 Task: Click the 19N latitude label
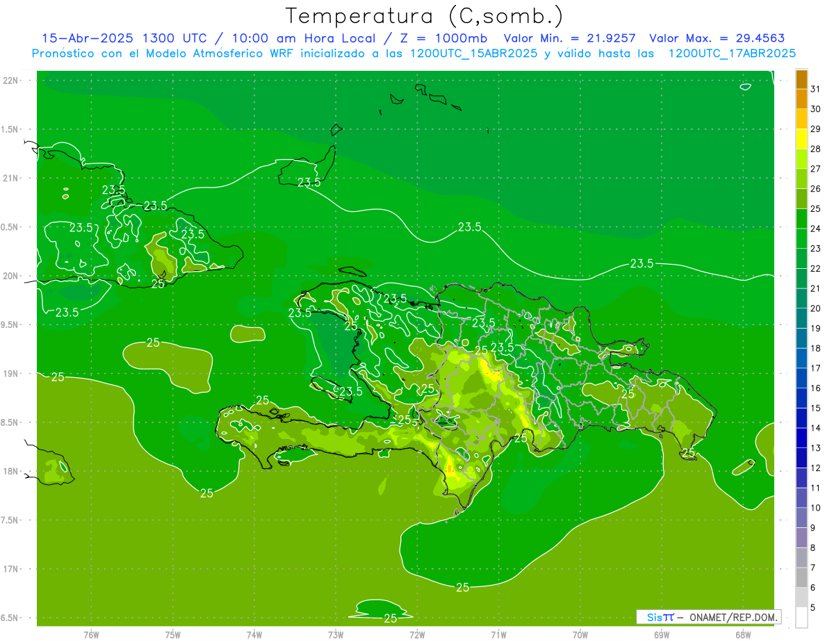[11, 373]
